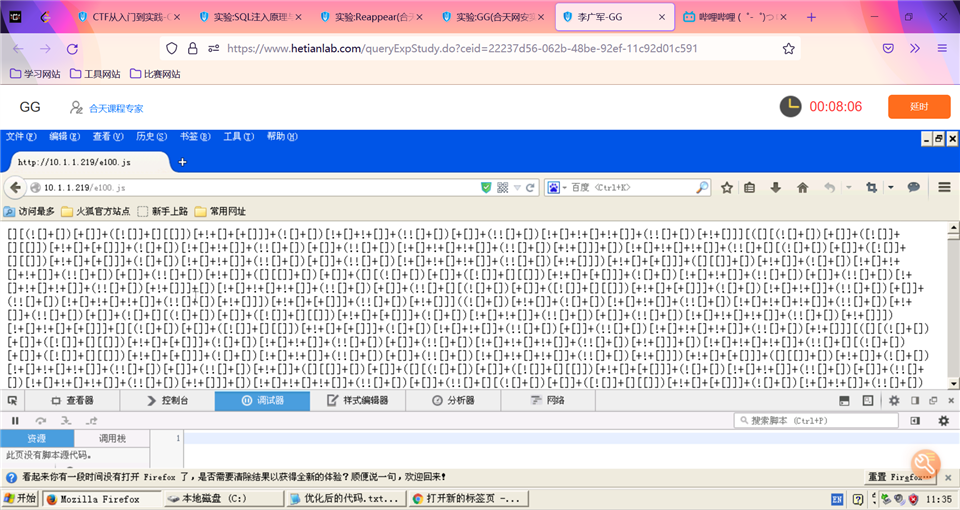960x510 pixels.
Task: Open the 工具 menu
Action: [239, 137]
